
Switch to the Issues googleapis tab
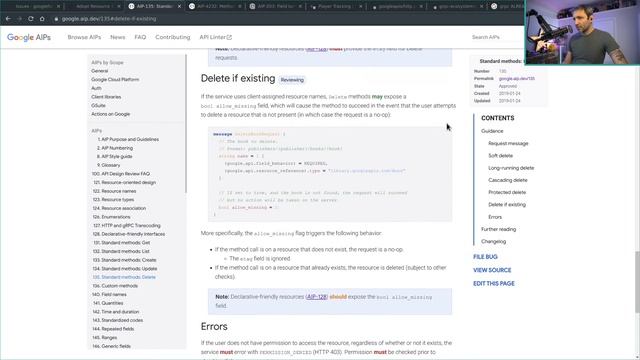pyautogui.click(x=33, y=7)
